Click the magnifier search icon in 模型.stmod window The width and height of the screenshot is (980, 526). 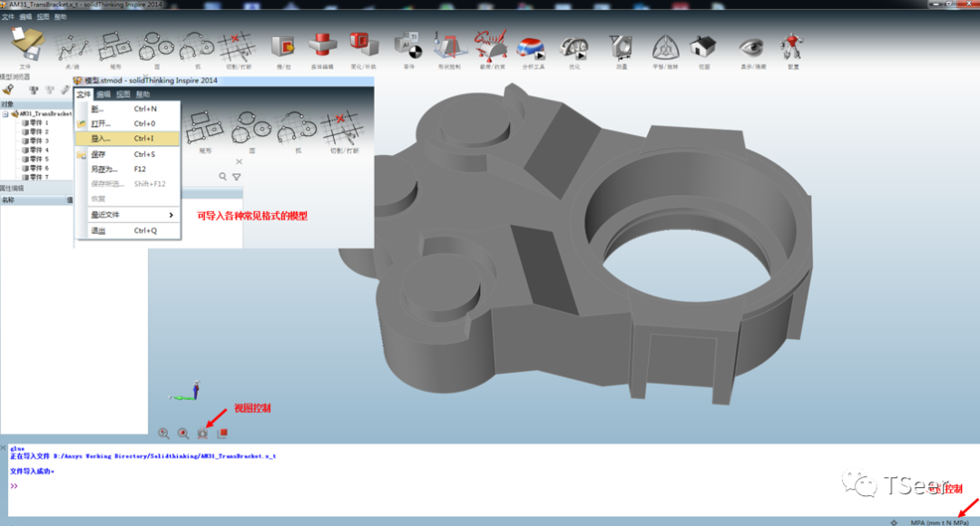click(222, 177)
